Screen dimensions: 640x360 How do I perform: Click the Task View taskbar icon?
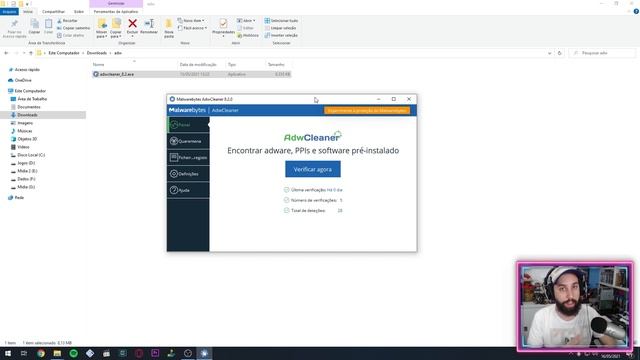[x=24, y=353]
